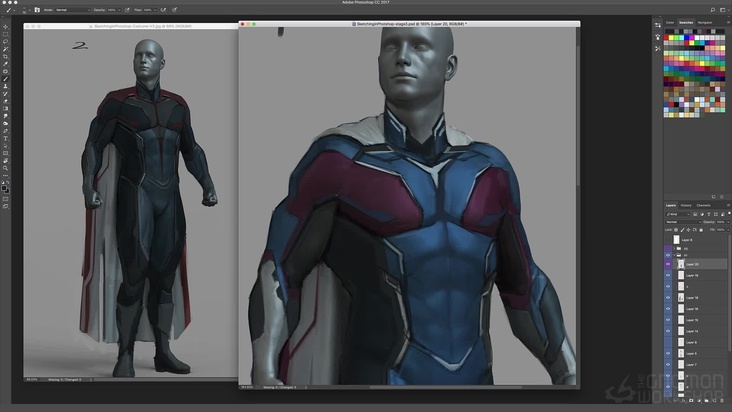Pick the yellow swatch in top row
The height and width of the screenshot is (412, 732).
click(671, 37)
